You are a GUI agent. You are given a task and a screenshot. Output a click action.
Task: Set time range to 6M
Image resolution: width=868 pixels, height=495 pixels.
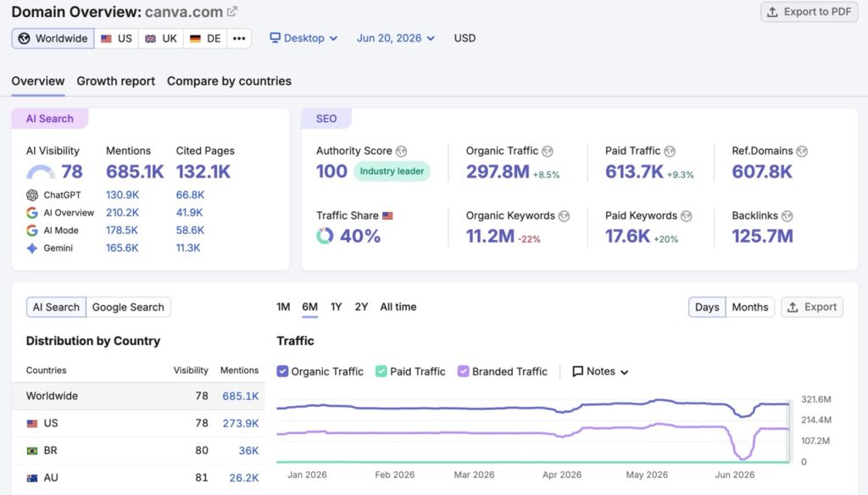click(x=309, y=307)
